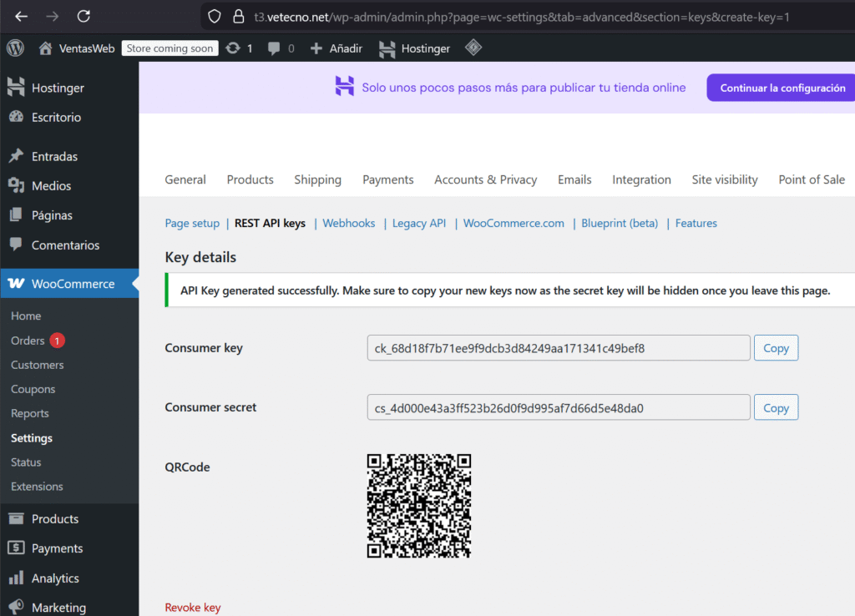855x616 pixels.
Task: Open the Webhooks section link
Action: pyautogui.click(x=349, y=223)
